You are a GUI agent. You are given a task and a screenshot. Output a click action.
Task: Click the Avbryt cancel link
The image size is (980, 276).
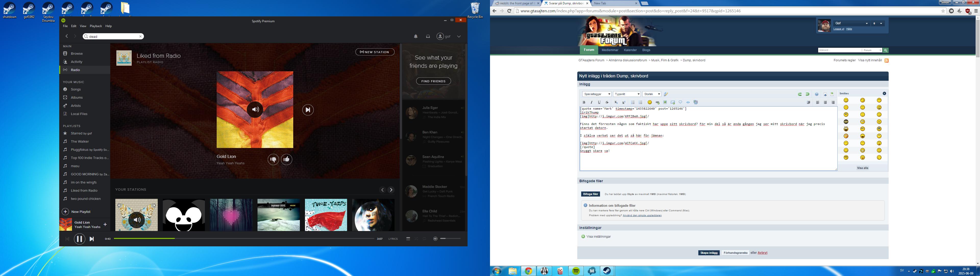coord(762,253)
